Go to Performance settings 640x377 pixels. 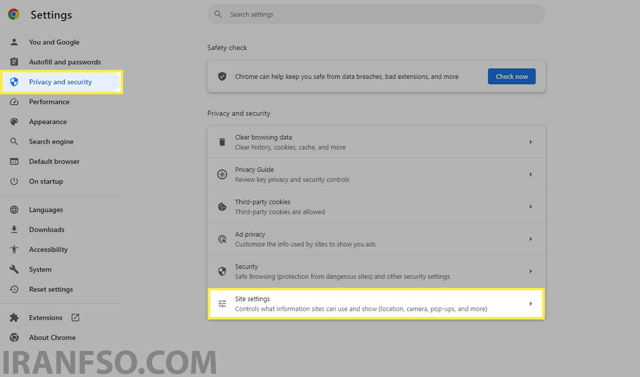[49, 102]
